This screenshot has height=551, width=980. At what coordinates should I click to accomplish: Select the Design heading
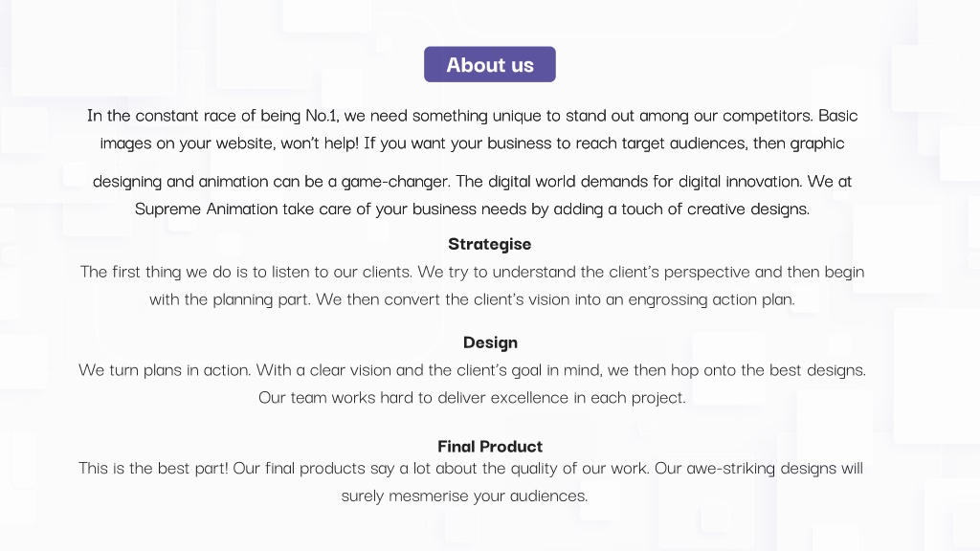(490, 342)
